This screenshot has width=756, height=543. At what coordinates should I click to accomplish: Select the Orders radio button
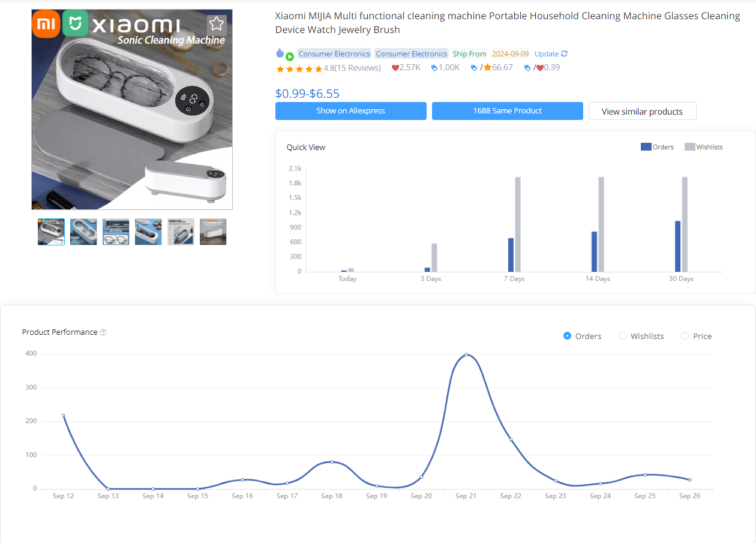click(x=567, y=336)
